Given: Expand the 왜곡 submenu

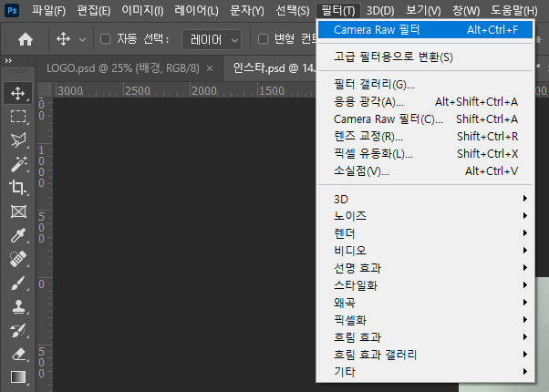Looking at the screenshot, I should point(425,303).
